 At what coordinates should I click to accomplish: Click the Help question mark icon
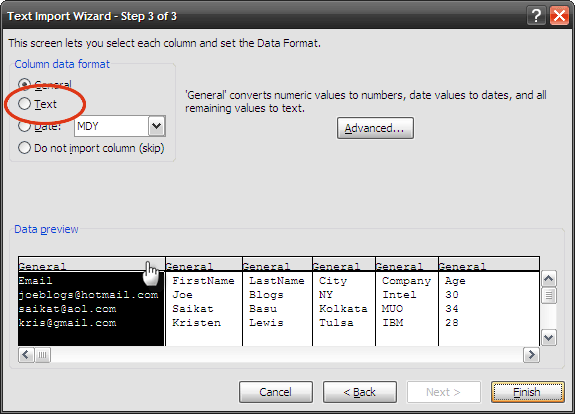(x=536, y=16)
